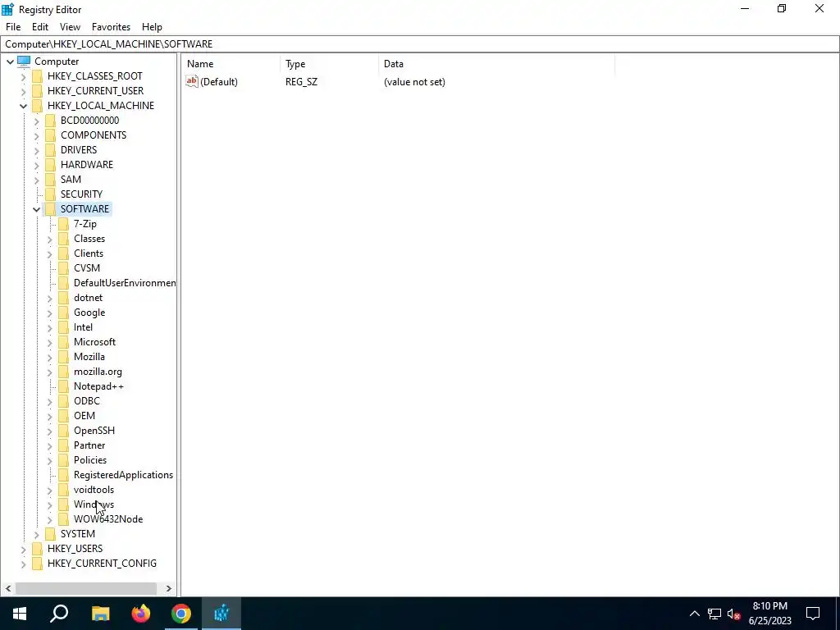840x630 pixels.
Task: Click the 7-Zip key folder icon
Action: [x=64, y=224]
